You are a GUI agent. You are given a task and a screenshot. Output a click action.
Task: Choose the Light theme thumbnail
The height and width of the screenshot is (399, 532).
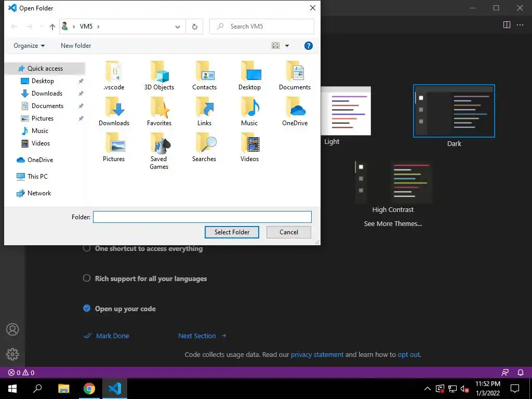click(345, 111)
